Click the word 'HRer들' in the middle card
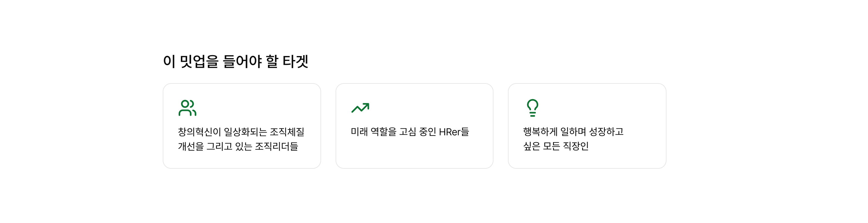 (x=454, y=132)
